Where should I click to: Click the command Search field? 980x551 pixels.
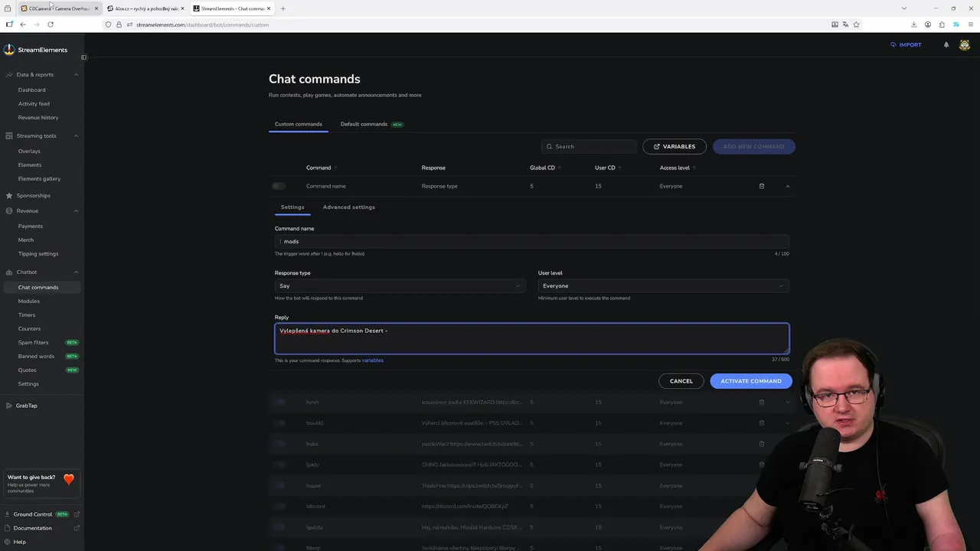point(588,146)
